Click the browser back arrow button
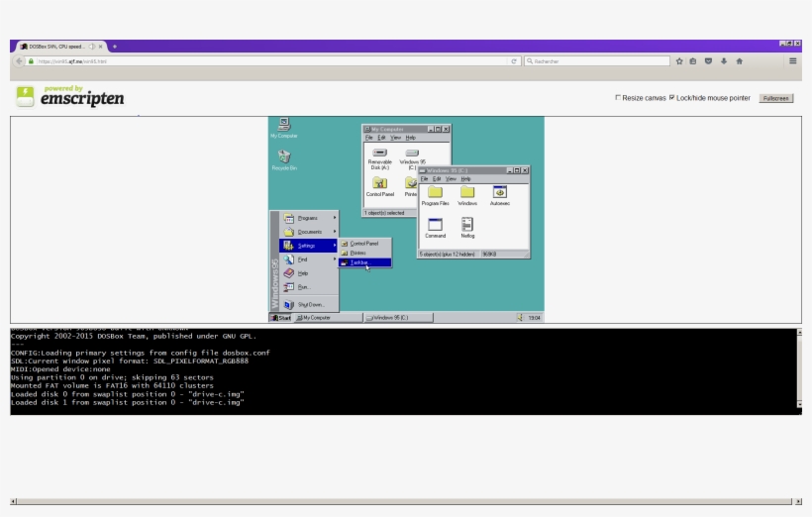This screenshot has height=517, width=812. [19, 61]
